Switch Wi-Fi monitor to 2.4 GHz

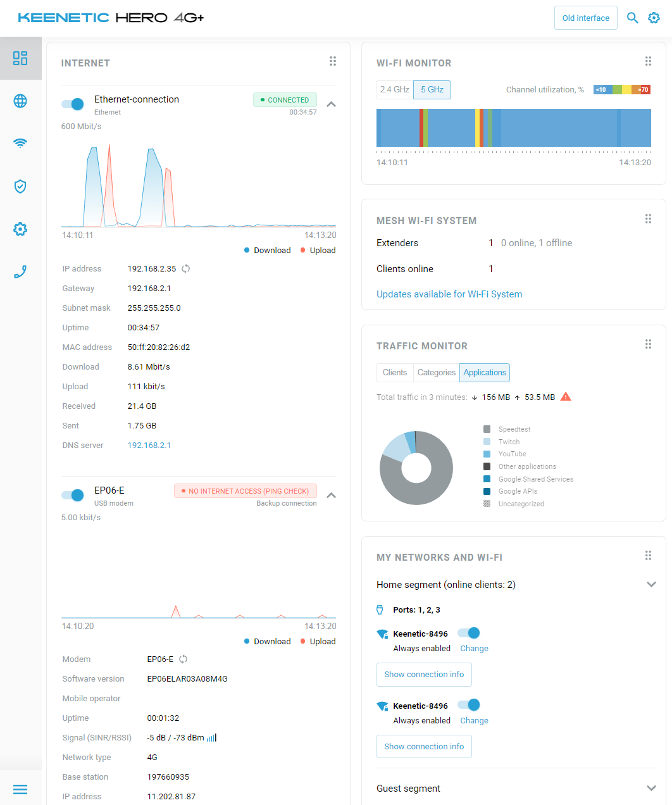[394, 90]
